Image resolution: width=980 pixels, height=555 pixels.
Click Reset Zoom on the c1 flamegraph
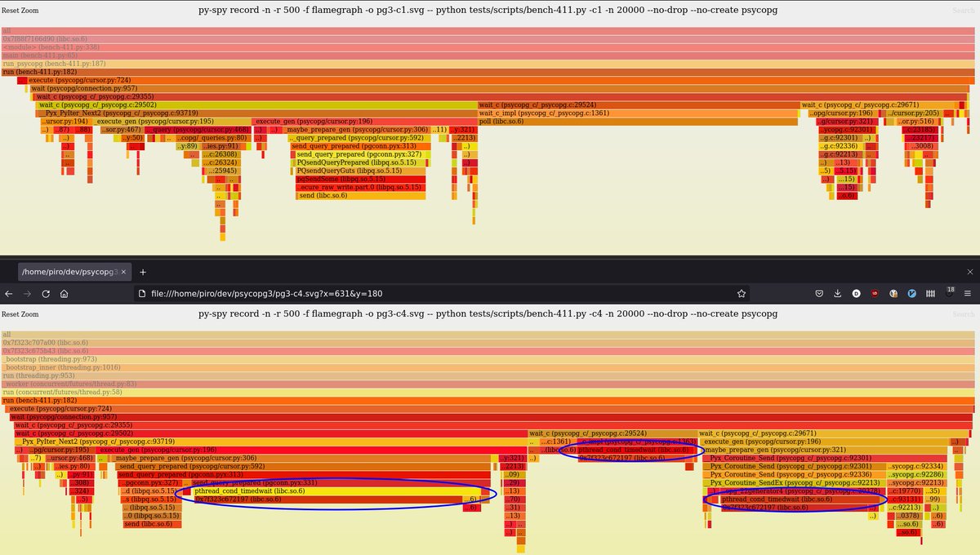20,11
